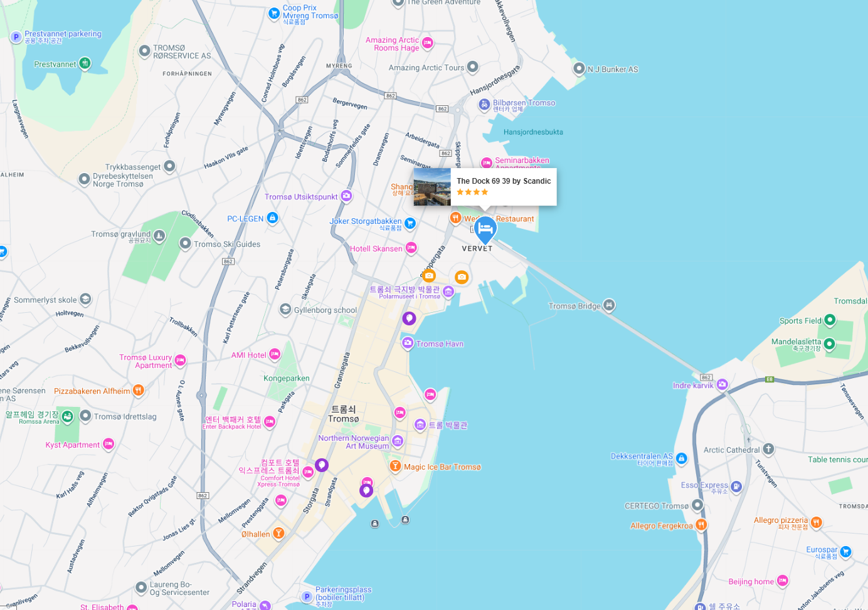Select Esso Express gas station icon
The image size is (868, 610).
(x=736, y=486)
